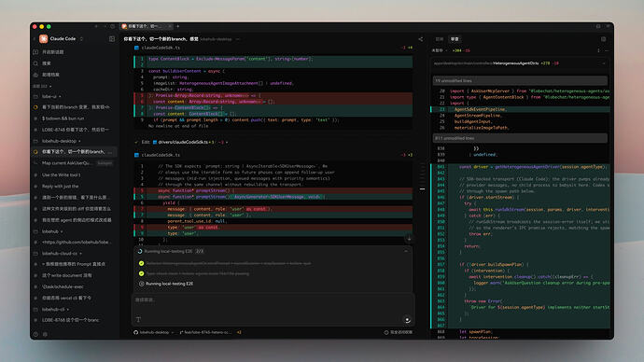The width and height of the screenshot is (644, 362).
Task: Click the Running local-testing E2E spinner icon
Action: coord(140,251)
